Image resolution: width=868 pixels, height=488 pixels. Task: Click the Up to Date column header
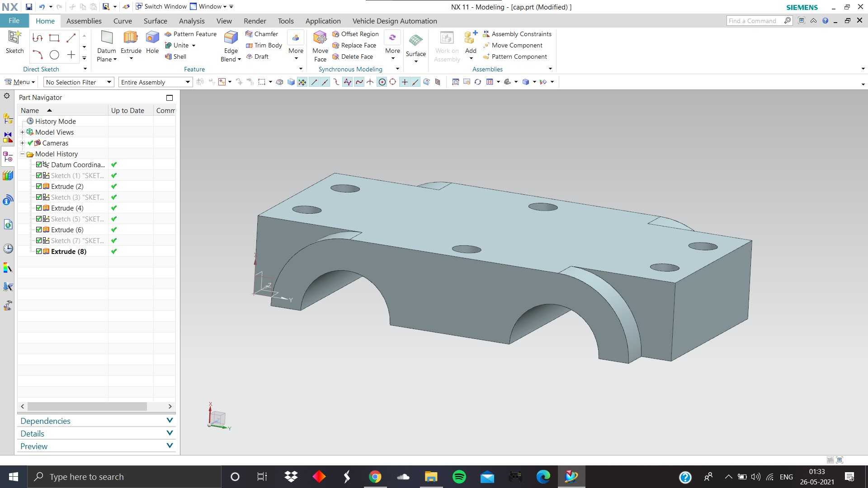coord(131,110)
